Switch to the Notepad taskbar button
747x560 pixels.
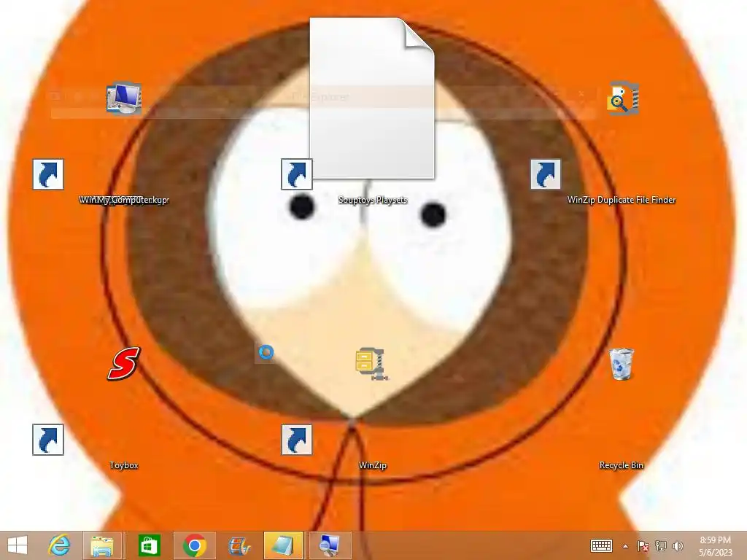[x=283, y=545]
